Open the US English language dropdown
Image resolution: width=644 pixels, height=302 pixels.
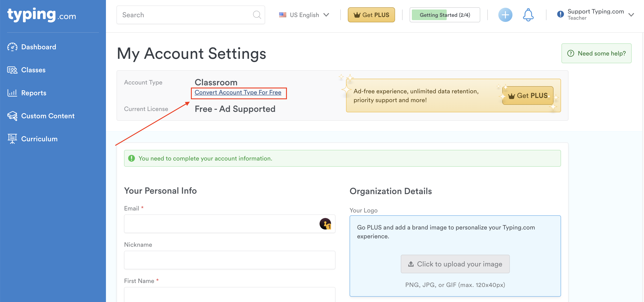[304, 15]
